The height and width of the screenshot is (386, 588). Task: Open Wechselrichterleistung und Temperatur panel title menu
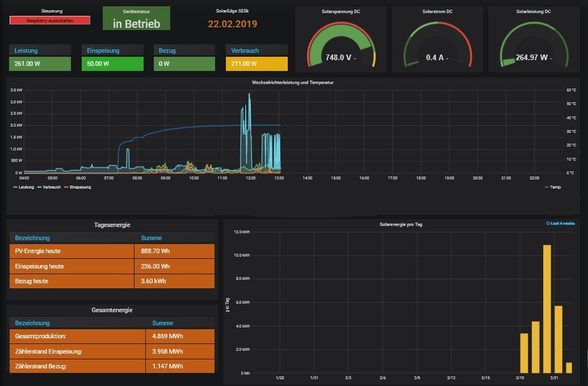click(x=292, y=83)
